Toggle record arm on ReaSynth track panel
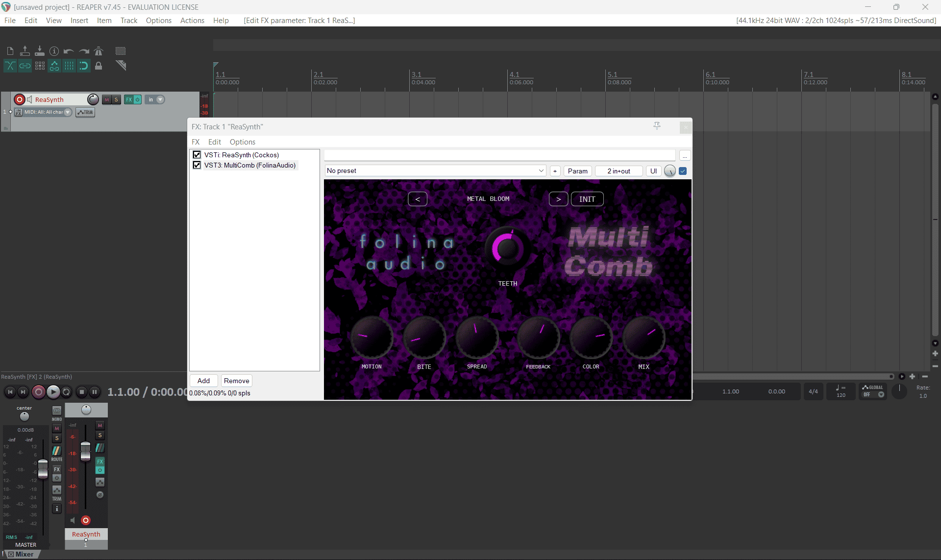 point(20,99)
